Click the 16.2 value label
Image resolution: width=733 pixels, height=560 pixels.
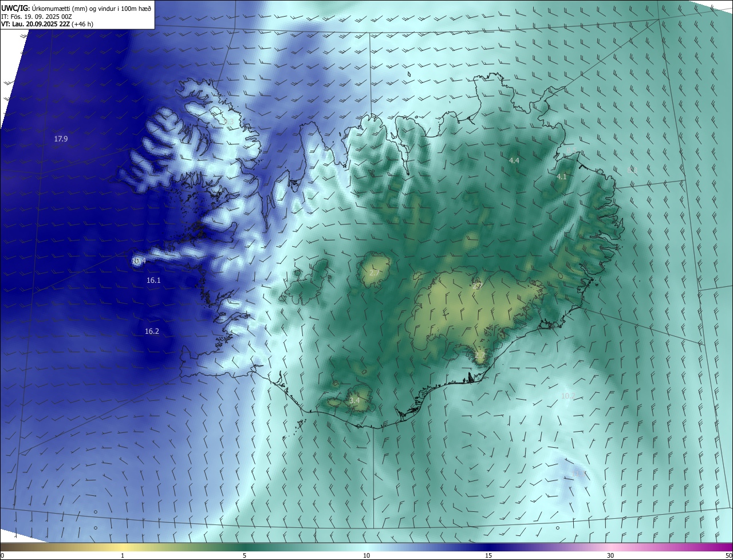[152, 331]
